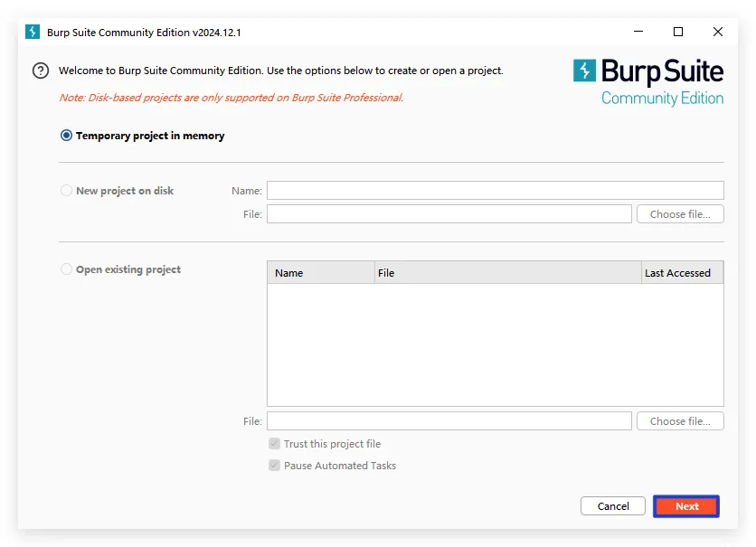Image resolution: width=756 pixels, height=547 pixels.
Task: Click the existing project File input field
Action: point(449,421)
